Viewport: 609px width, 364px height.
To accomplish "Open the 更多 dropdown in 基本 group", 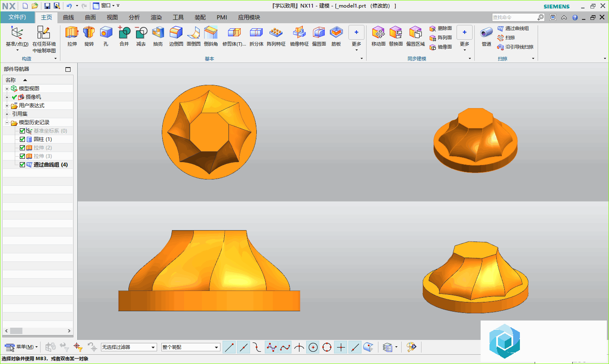I will pyautogui.click(x=356, y=38).
